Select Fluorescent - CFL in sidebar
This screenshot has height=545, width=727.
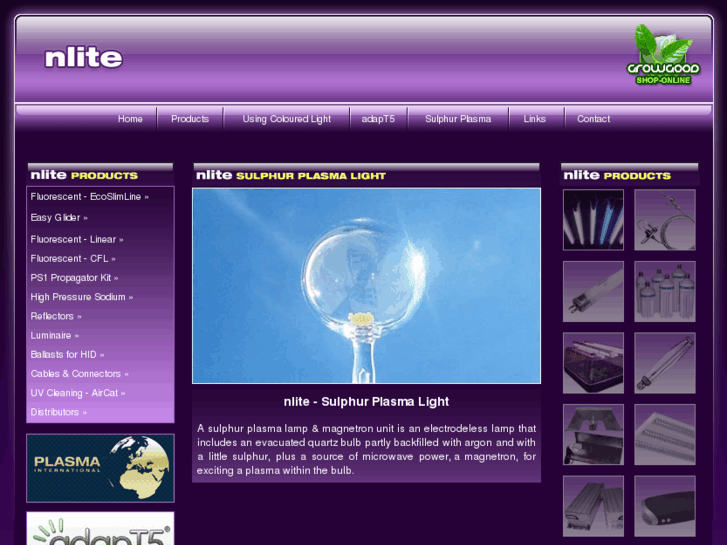tap(73, 258)
